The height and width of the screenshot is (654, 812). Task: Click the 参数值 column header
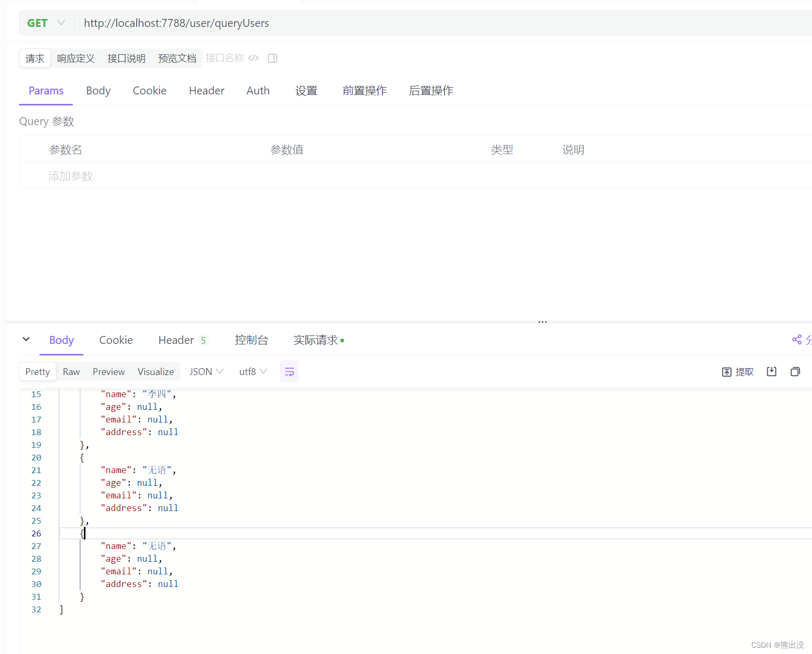[287, 150]
